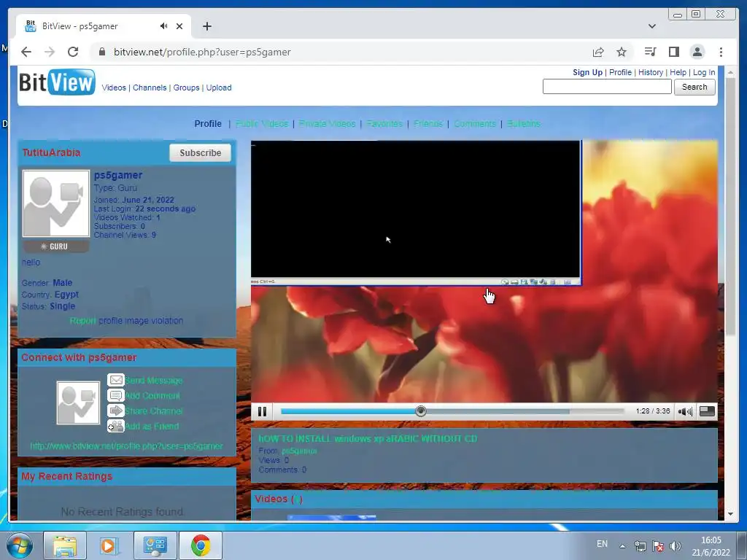The width and height of the screenshot is (747, 560).
Task: Open a new tab with plus button
Action: [206, 26]
